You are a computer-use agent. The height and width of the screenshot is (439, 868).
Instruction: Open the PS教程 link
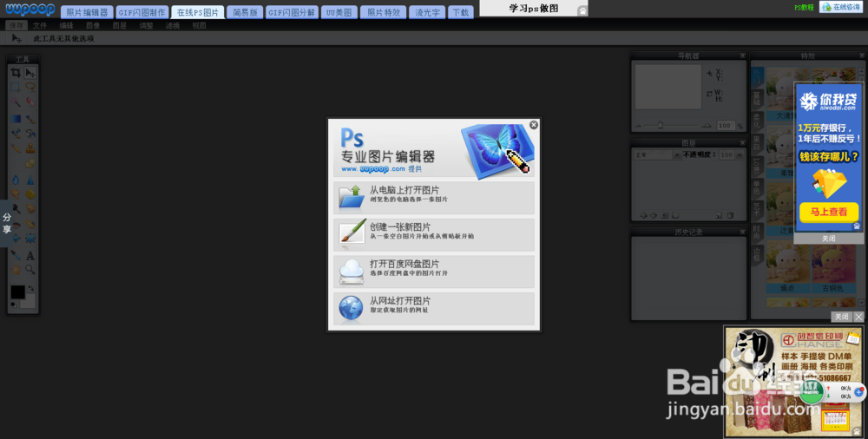(804, 7)
